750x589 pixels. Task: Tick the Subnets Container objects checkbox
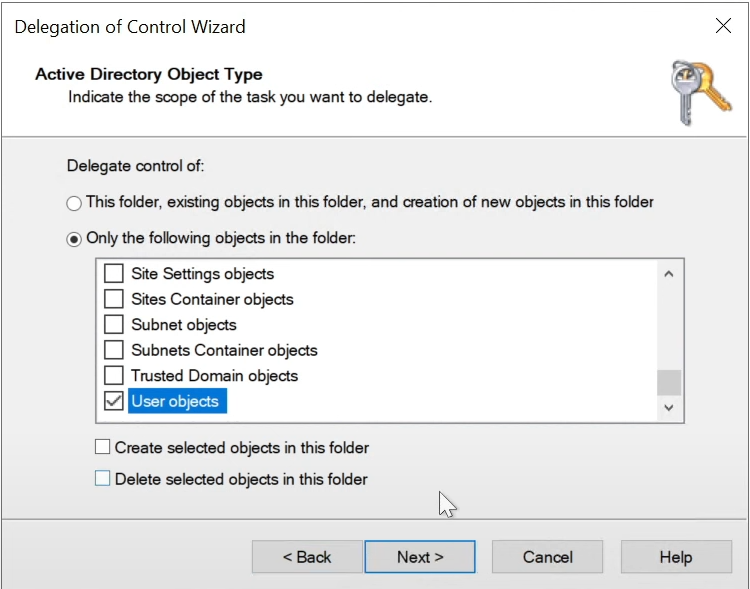click(x=114, y=350)
